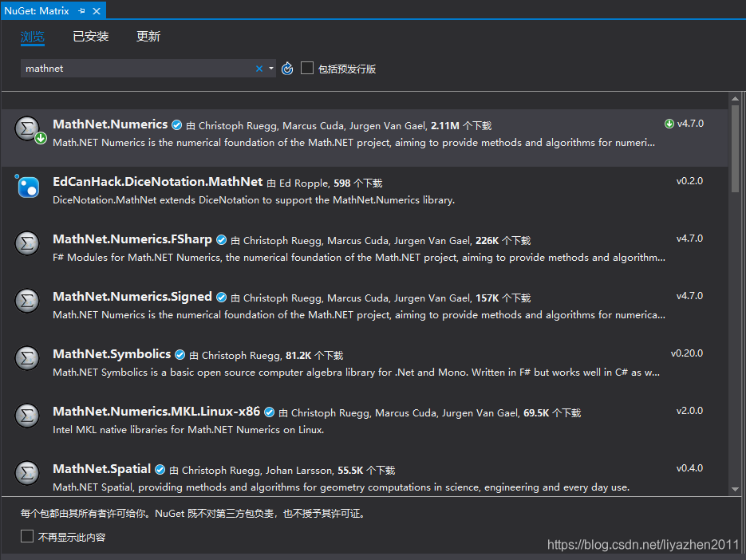Click the verified checkmark next to MathNet.Symbolics
Image resolution: width=746 pixels, height=560 pixels.
point(180,354)
